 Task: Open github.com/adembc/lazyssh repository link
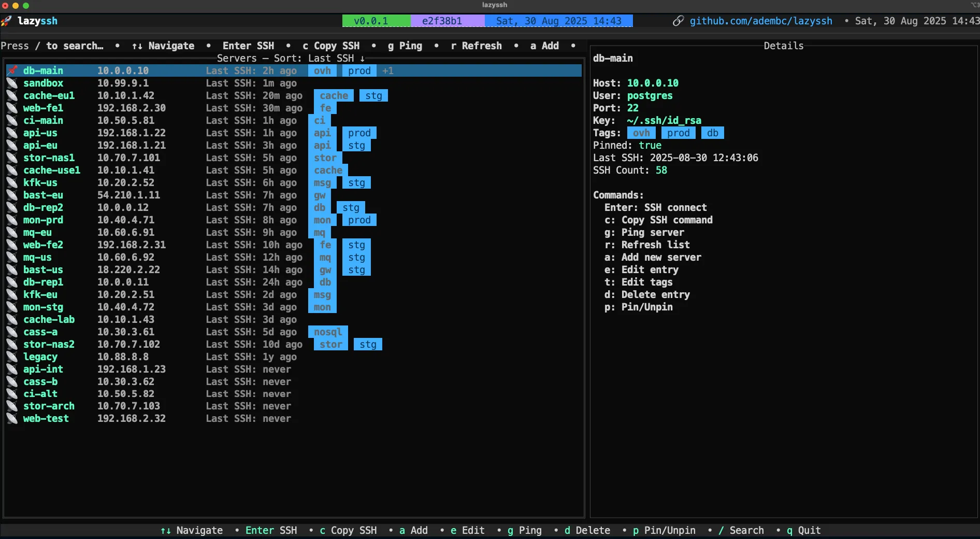pos(760,21)
